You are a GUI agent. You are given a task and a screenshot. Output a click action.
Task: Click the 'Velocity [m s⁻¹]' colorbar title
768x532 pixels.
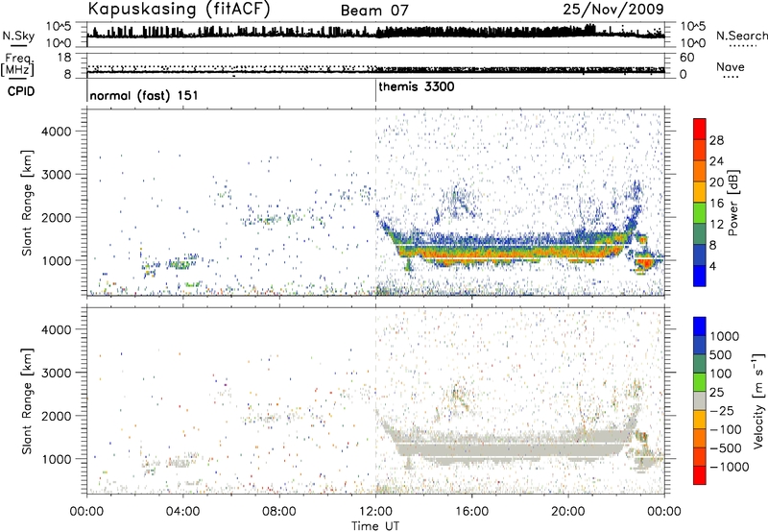tap(758, 400)
